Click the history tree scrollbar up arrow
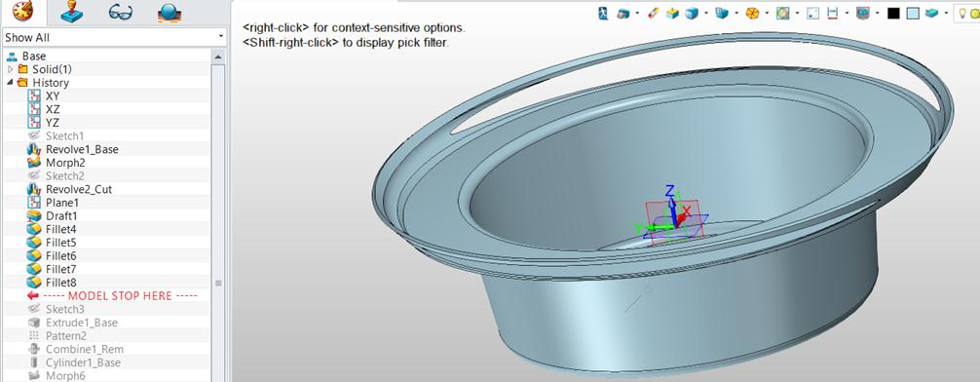The width and height of the screenshot is (980, 382). 218,57
